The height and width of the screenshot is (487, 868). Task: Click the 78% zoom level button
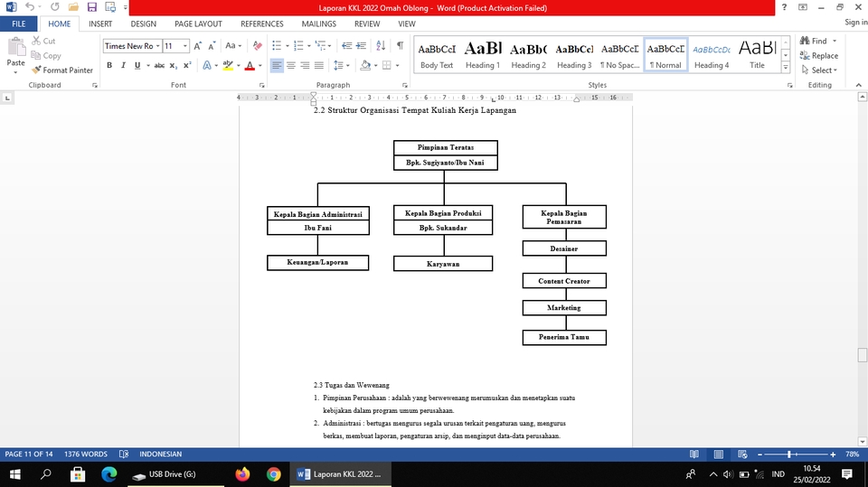[x=853, y=454]
